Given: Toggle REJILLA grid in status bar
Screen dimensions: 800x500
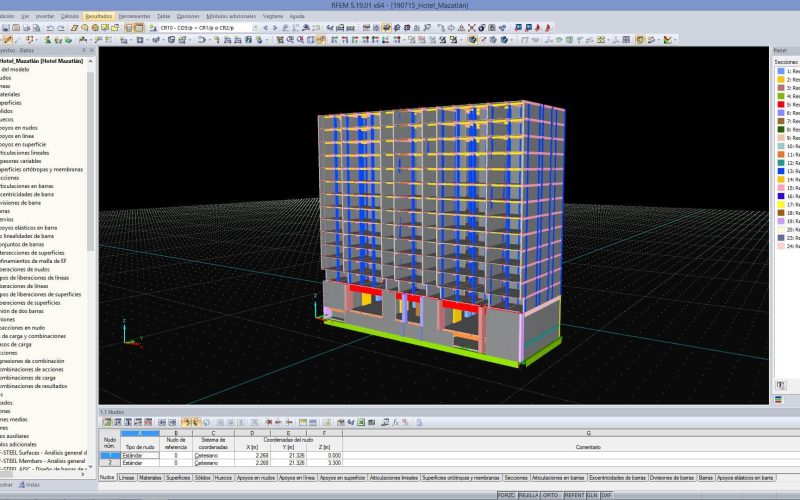Looking at the screenshot, I should (x=529, y=495).
